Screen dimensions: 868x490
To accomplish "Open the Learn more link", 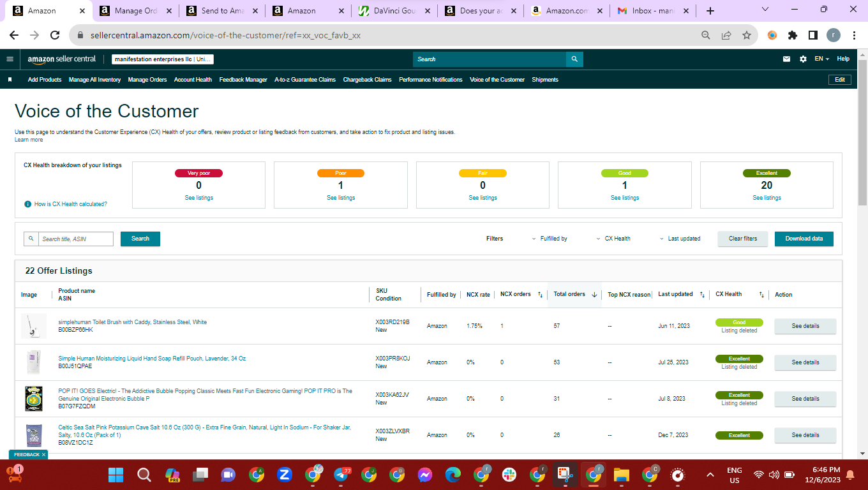I will [x=29, y=140].
